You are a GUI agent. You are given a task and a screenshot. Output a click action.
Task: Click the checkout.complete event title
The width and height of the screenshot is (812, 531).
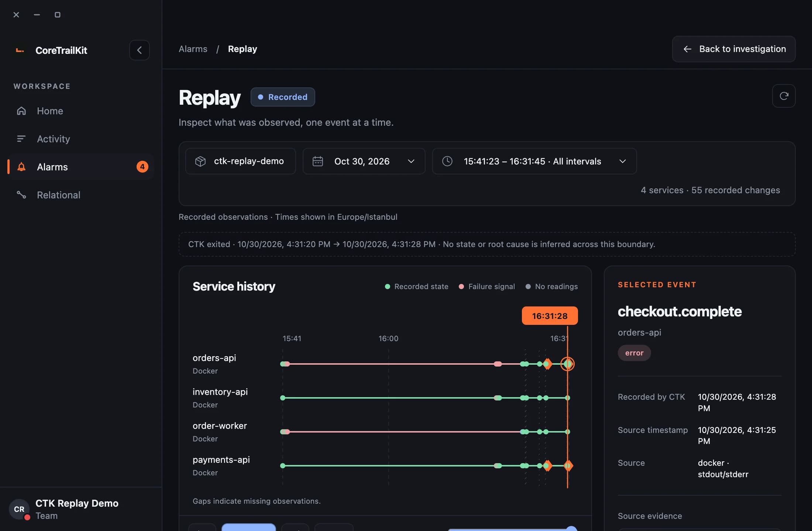(x=679, y=312)
